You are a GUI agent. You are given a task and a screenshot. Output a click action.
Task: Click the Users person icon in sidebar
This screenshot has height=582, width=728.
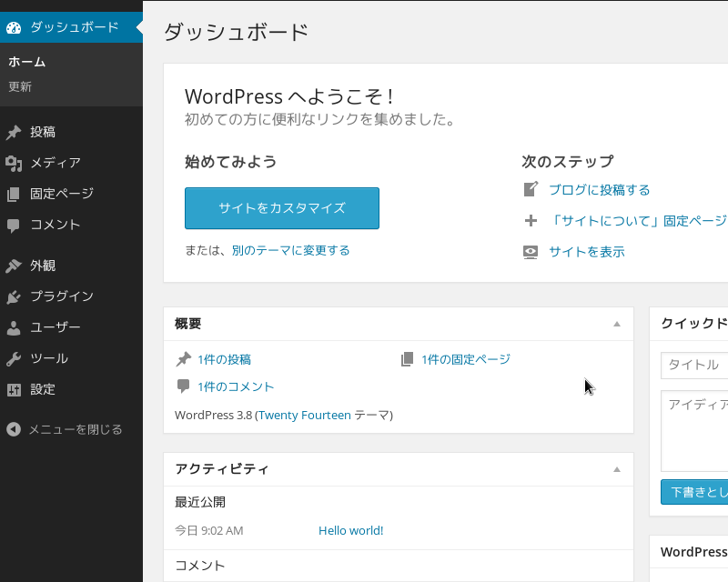tap(14, 327)
